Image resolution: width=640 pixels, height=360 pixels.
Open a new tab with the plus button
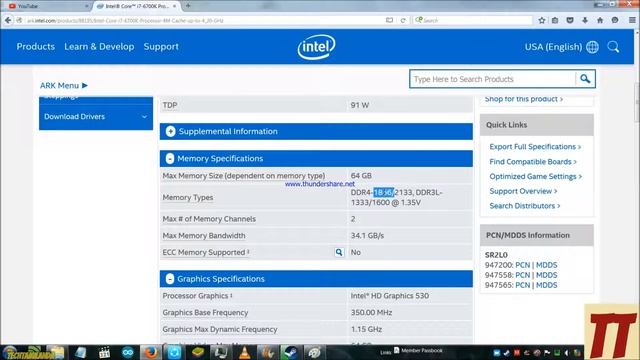(188, 6)
